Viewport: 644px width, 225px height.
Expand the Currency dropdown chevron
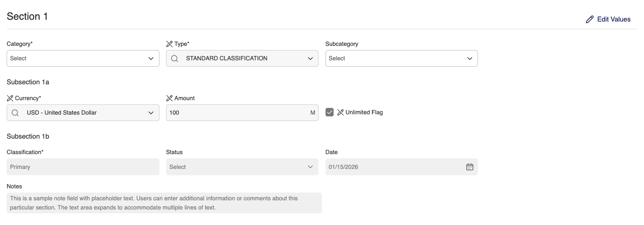151,113
